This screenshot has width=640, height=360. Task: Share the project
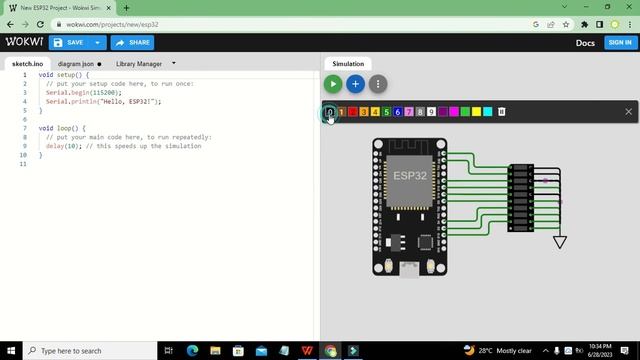pyautogui.click(x=132, y=42)
